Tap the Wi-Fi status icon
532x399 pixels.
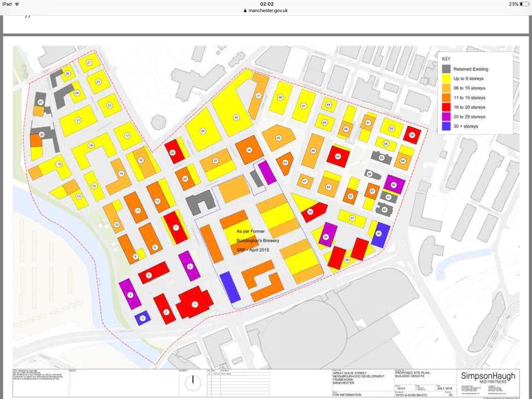(17, 4)
